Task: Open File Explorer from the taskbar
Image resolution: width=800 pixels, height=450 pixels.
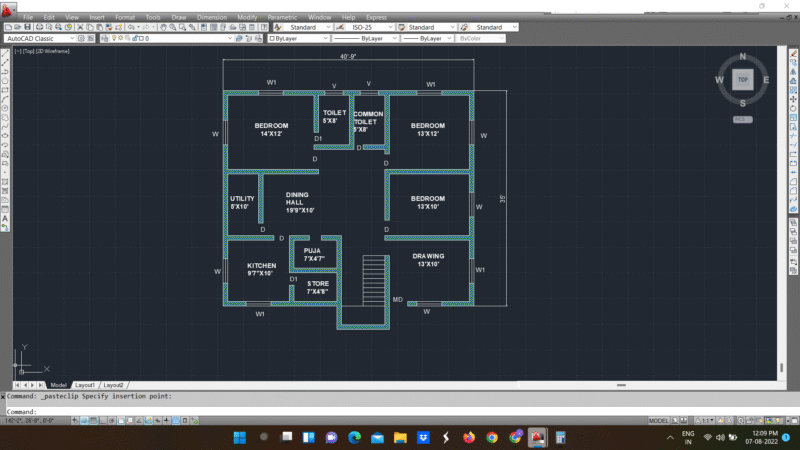Action: (x=400, y=438)
